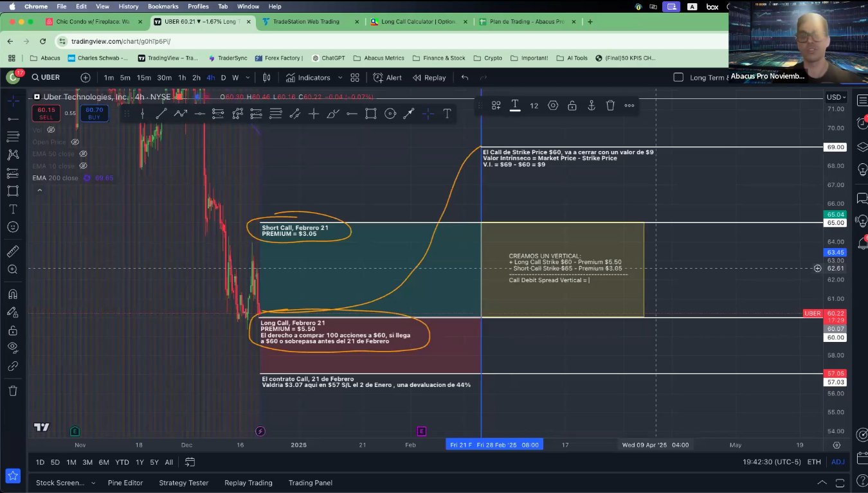Click the 60.70 BUY button
This screenshot has height=493, width=868.
(x=94, y=114)
